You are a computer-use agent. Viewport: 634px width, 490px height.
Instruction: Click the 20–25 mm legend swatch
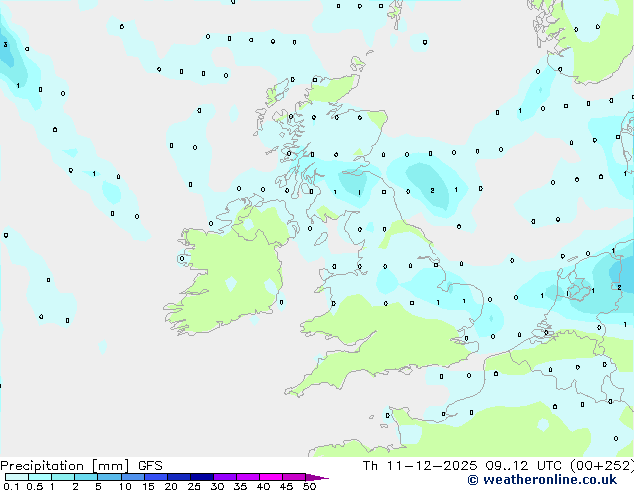(x=178, y=477)
